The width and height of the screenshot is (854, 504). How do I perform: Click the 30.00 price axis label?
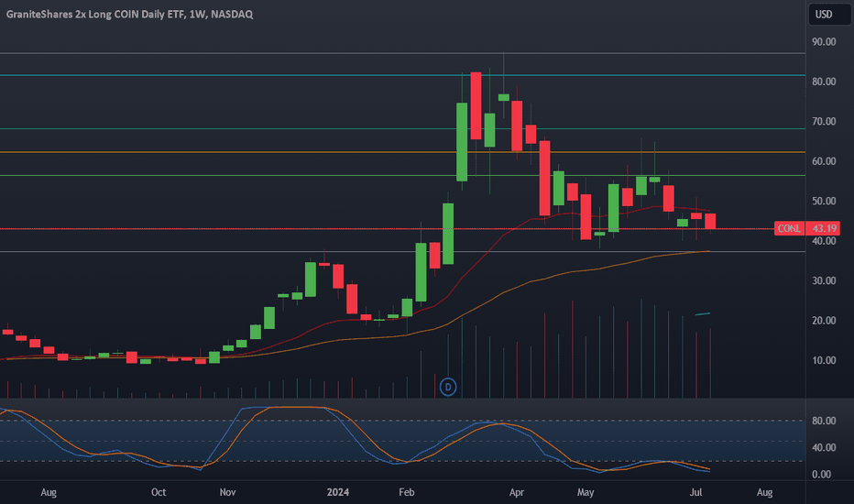[824, 280]
